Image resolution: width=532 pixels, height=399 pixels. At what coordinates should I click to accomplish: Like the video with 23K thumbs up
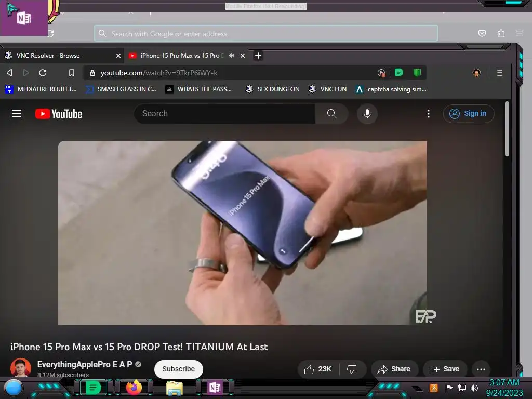(318, 369)
